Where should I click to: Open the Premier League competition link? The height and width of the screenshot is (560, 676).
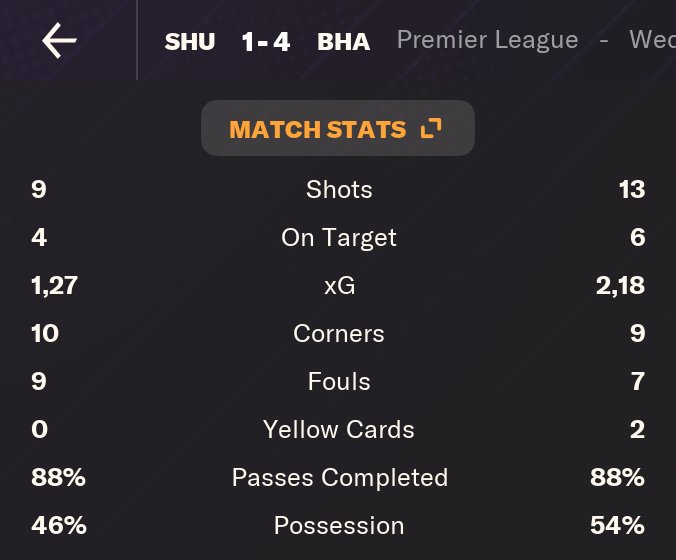487,40
